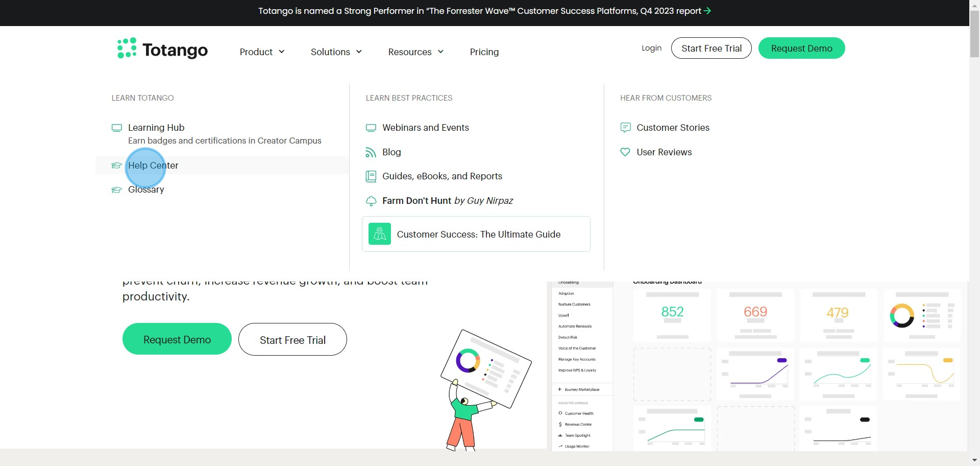Viewport: 980px width, 466px height.
Task: Click the 479 metric card in dashboard
Action: [x=839, y=315]
